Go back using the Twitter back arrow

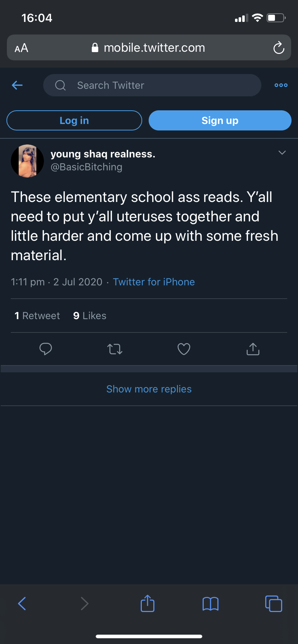(17, 85)
